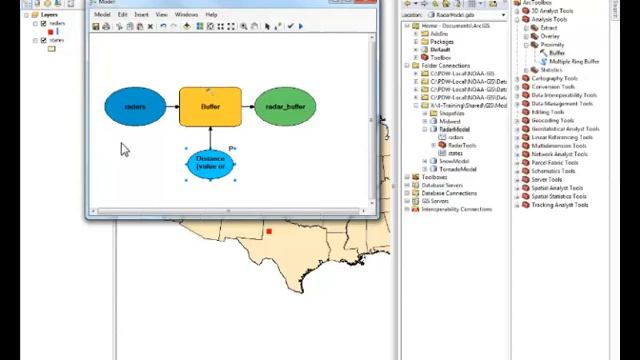Select the yellow Buffer tool box
640x360 pixels.
click(210, 107)
